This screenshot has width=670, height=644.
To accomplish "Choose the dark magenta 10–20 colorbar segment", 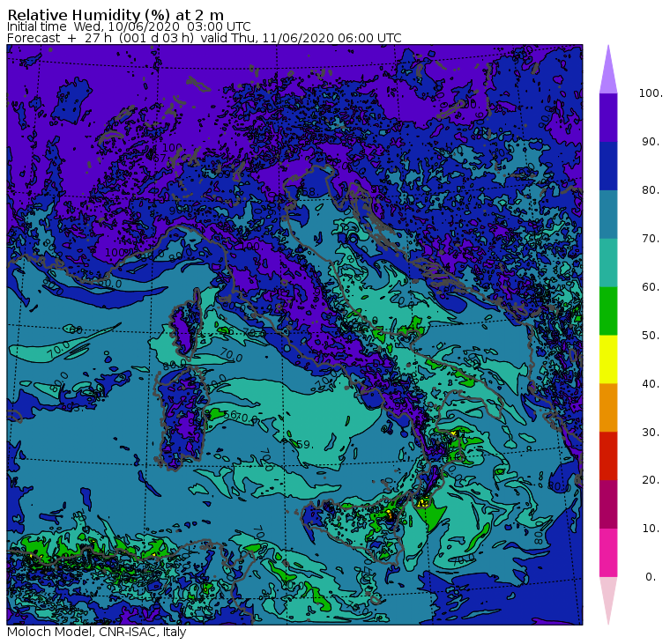I will click(608, 505).
